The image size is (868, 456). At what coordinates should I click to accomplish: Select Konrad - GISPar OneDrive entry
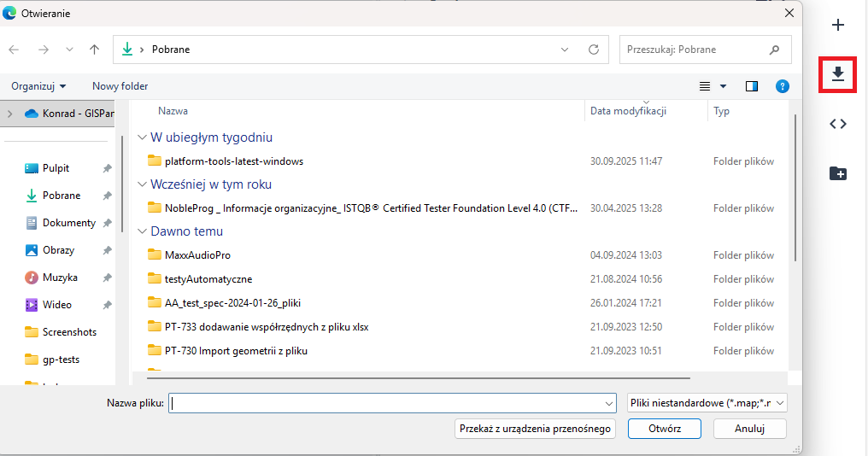(69, 114)
